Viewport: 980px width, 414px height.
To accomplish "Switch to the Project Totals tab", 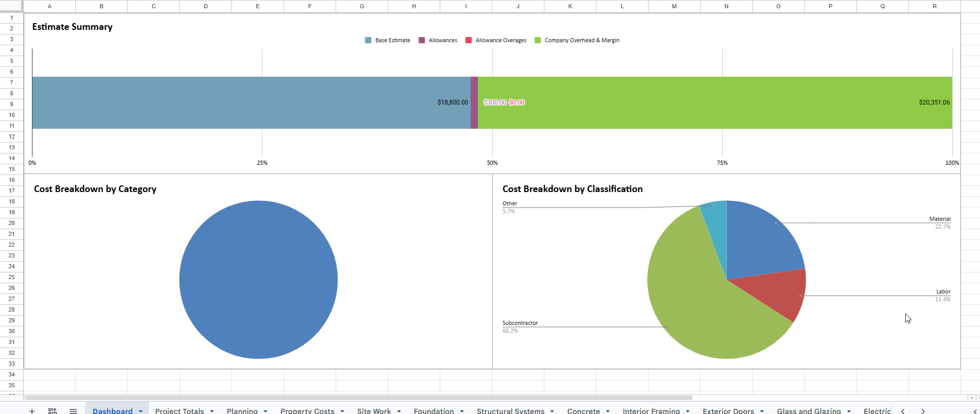I will point(179,411).
